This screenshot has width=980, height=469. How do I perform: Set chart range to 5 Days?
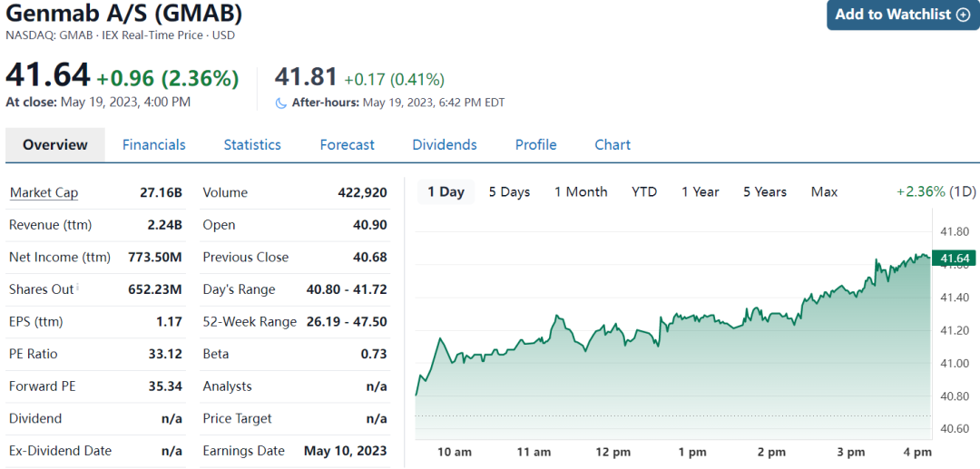tap(509, 192)
